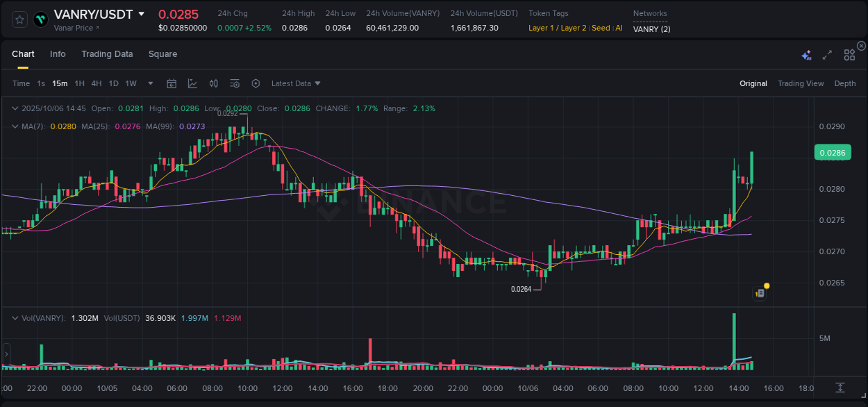Toggle the favorite star for VANRY/USDT
Viewport: 868px width, 407px height.
click(x=19, y=19)
